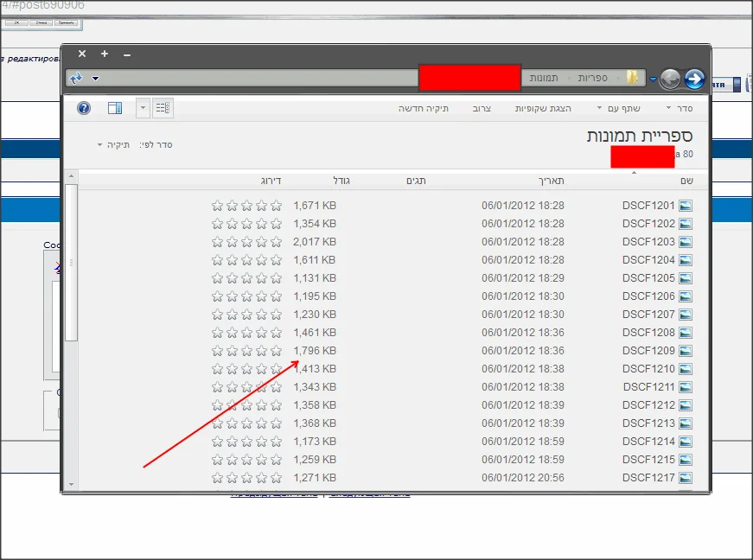Set three-star rating for DSCF1205
Screen dimensions: 753x560
(x=247, y=278)
